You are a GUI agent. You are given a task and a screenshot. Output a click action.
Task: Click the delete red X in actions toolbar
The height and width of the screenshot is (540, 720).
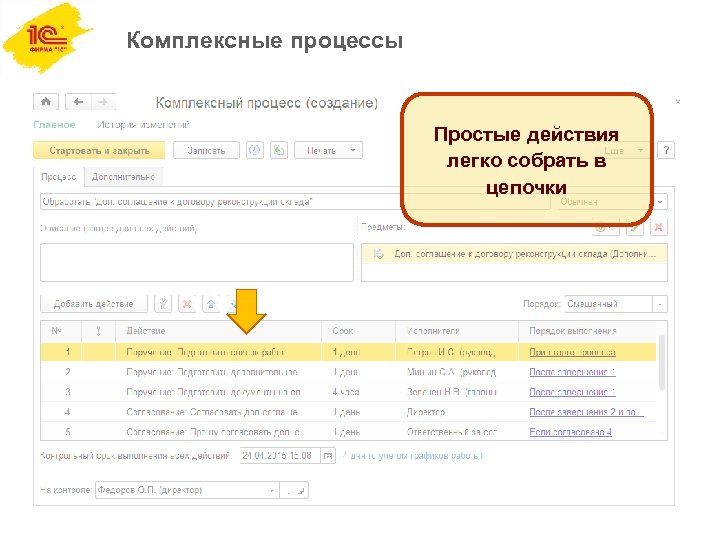pyautogui.click(x=187, y=304)
